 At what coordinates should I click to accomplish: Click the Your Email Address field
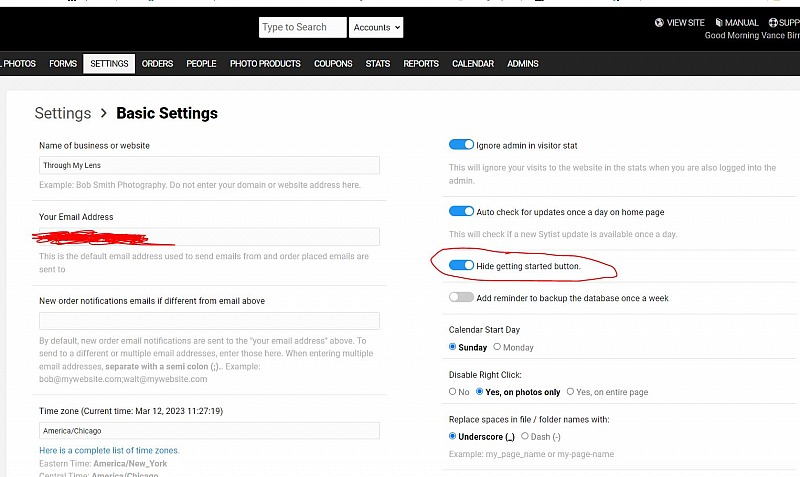209,237
